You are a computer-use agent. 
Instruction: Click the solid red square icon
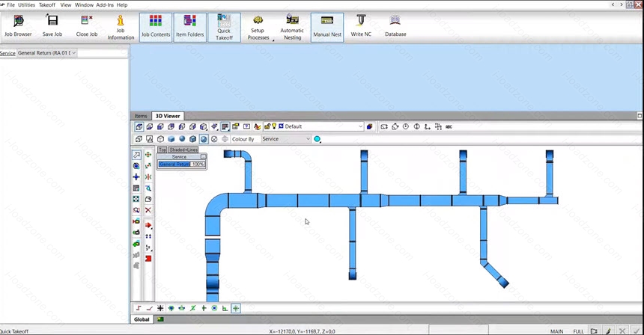click(148, 259)
